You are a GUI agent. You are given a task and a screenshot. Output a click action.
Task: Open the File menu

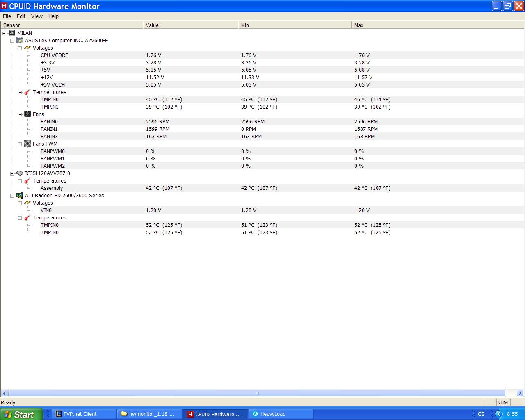pyautogui.click(x=7, y=16)
